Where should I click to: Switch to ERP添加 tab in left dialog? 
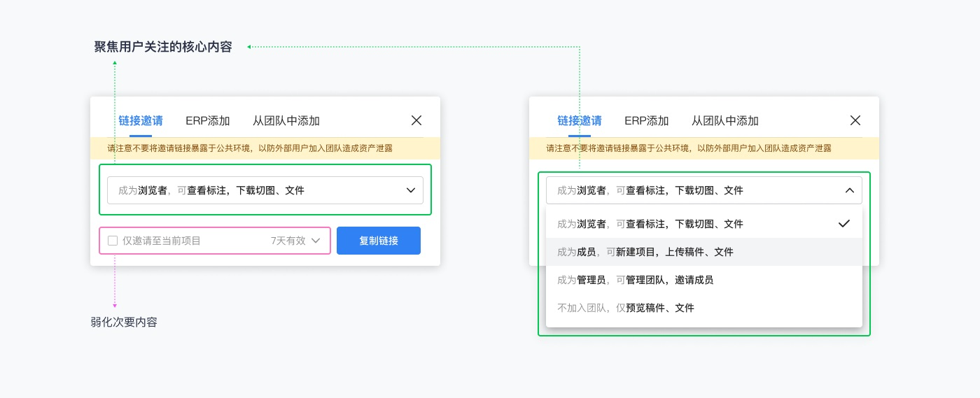[208, 120]
